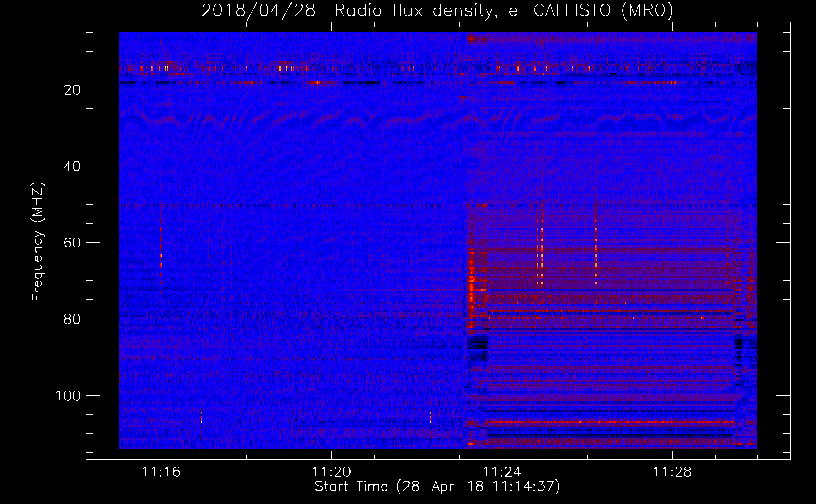Click the '80' frequency tick label

[73, 319]
